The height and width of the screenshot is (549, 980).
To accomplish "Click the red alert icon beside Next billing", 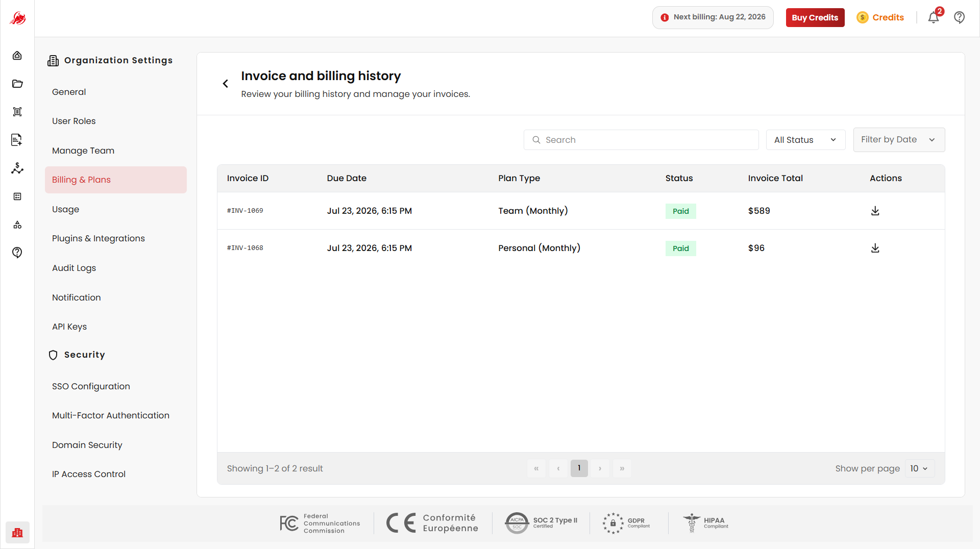I will click(x=665, y=17).
